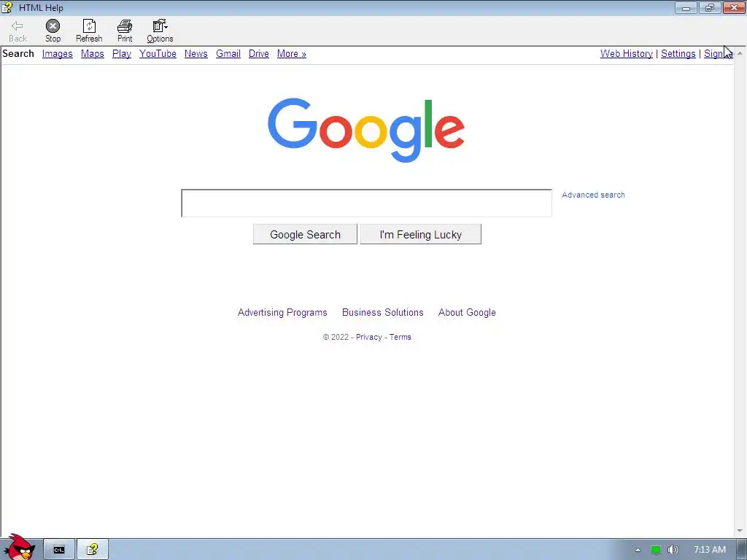
Task: Open the Business Solutions link
Action: tap(382, 312)
